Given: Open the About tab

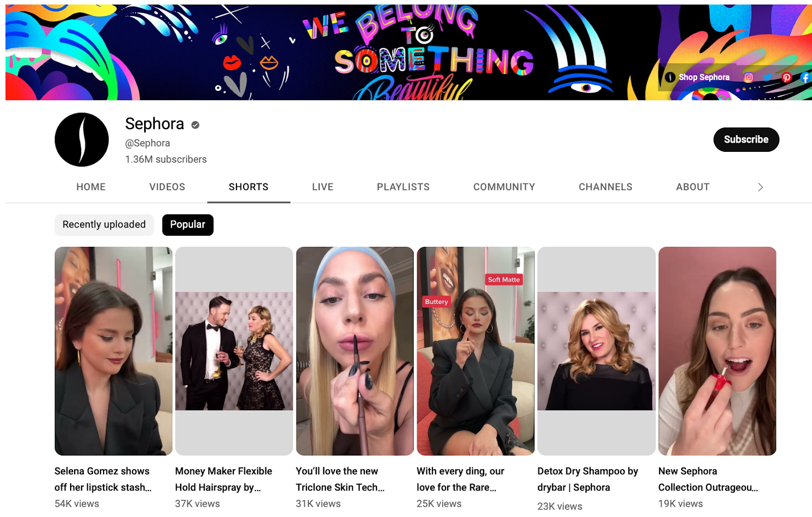Looking at the screenshot, I should 693,187.
